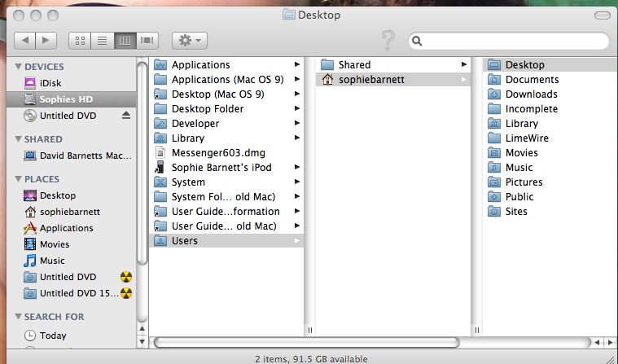
Task: Select Music folder in home column
Action: click(550, 167)
